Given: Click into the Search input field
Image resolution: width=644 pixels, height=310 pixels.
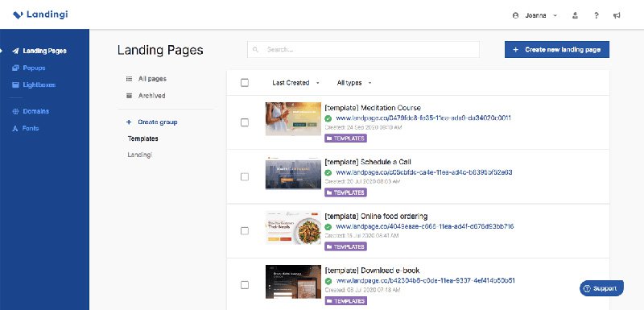Looking at the screenshot, I should 363,50.
